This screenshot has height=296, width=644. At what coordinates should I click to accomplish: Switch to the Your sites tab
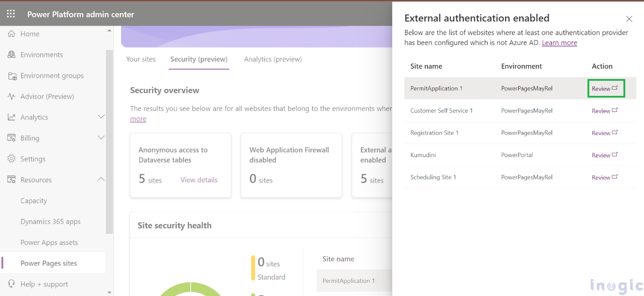(x=141, y=59)
